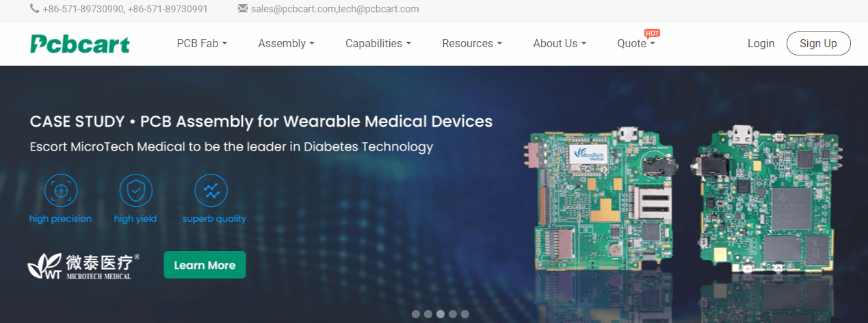Open the Login link
This screenshot has width=868, height=323.
pos(761,43)
